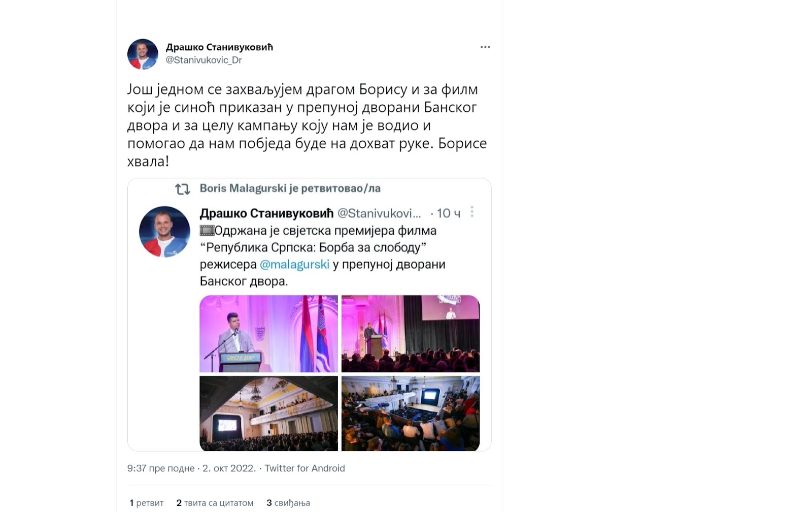Click the quoted tweet's profile avatar

click(164, 232)
